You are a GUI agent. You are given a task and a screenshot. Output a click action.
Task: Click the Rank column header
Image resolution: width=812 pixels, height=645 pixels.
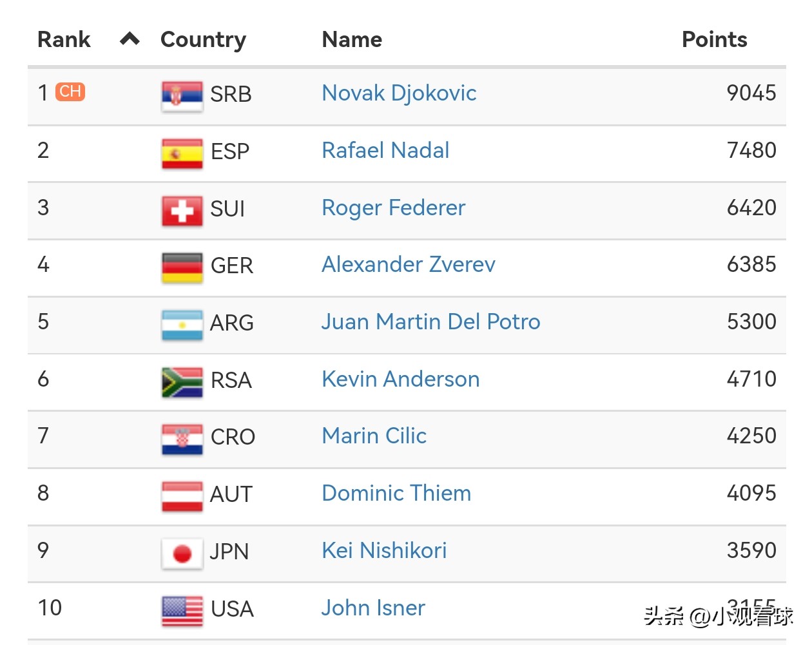click(64, 39)
